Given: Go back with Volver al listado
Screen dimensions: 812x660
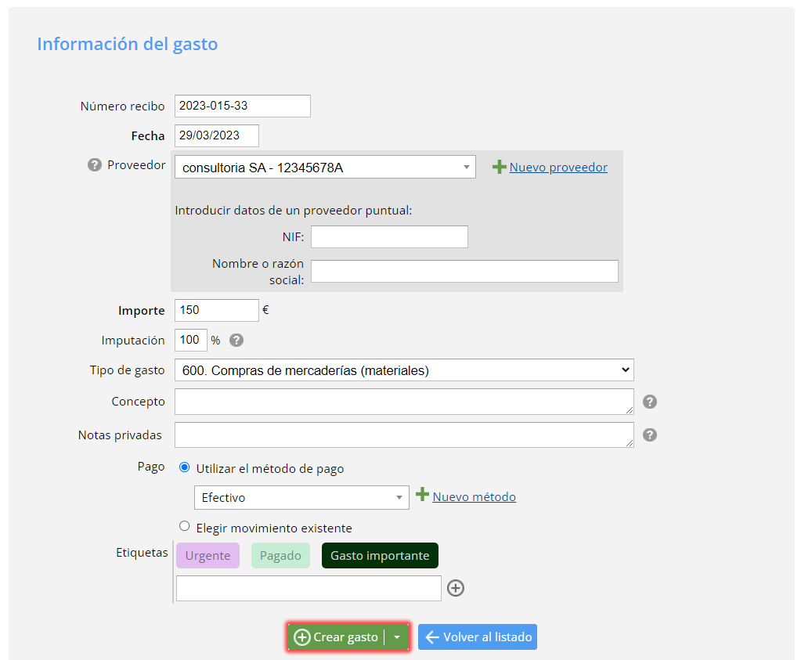Looking at the screenshot, I should tap(478, 637).
